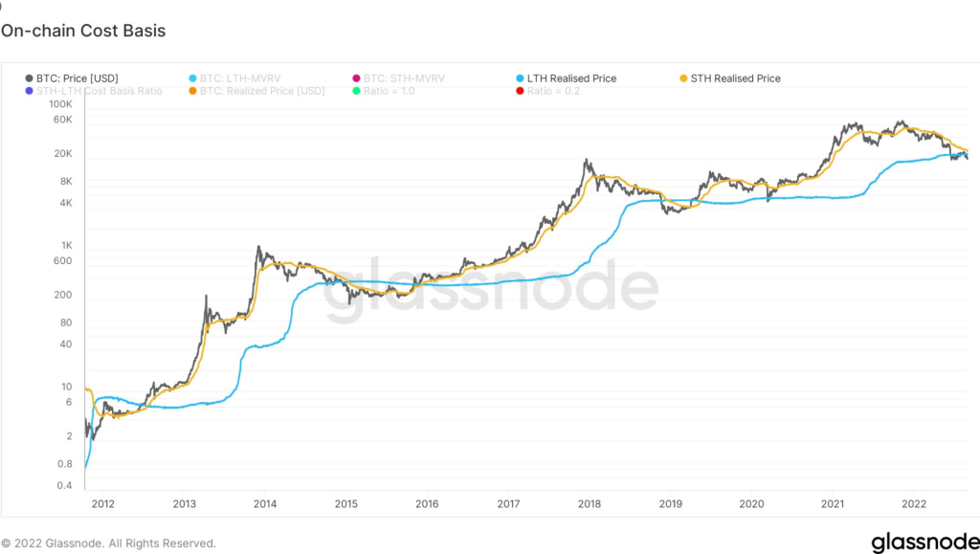This screenshot has width=980, height=554.
Task: Click the 2022 Glassnode copyright text
Action: coord(108,543)
